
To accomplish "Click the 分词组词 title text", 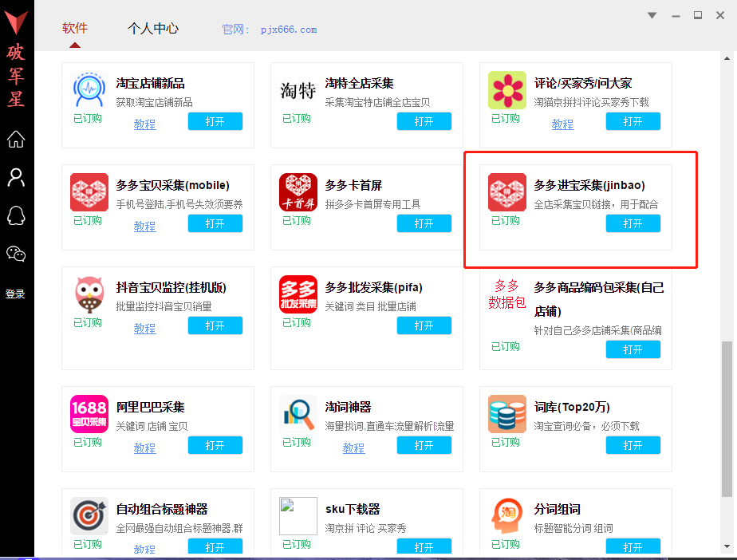I will coord(558,509).
